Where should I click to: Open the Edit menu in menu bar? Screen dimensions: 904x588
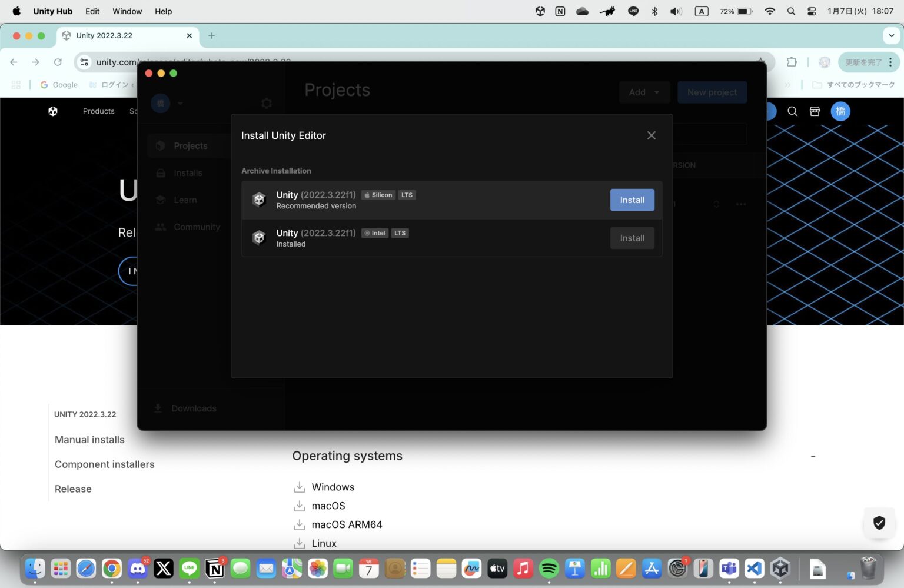pos(92,11)
